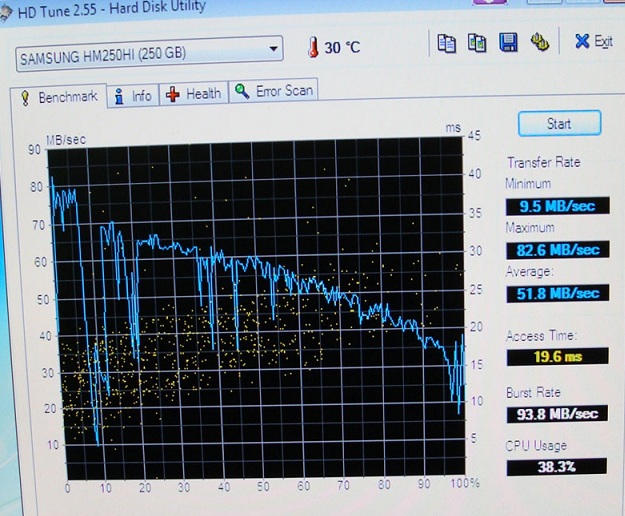The image size is (625, 516).
Task: Open the SAMSUNG HM250HI drive dropdown
Action: (149, 54)
